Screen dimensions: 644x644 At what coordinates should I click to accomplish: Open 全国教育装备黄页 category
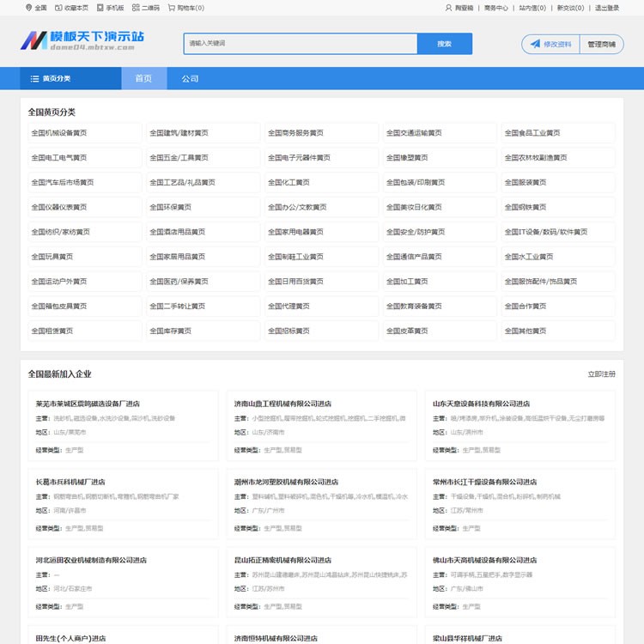coord(440,306)
